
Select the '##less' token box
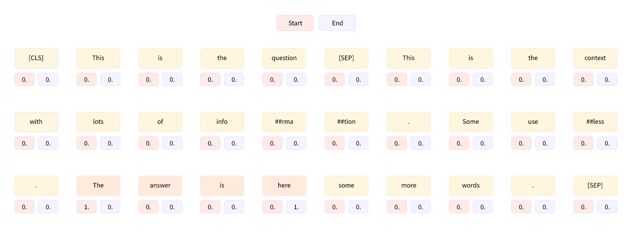[x=595, y=122]
